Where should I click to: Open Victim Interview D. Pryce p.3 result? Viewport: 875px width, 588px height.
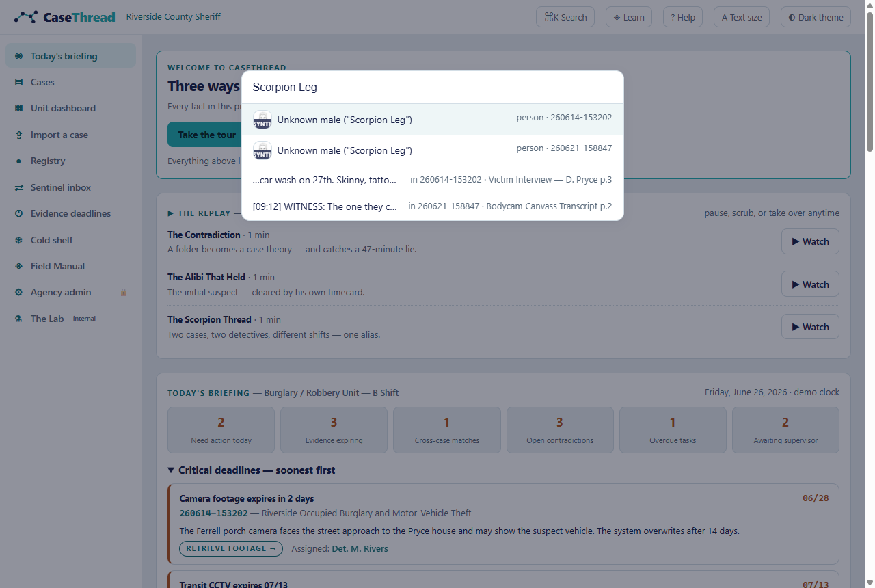(433, 180)
